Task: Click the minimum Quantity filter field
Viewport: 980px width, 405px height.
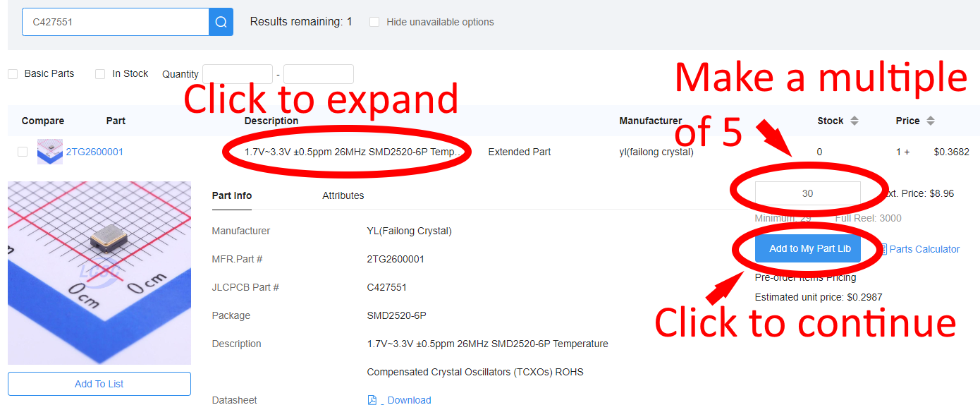Action: point(237,74)
